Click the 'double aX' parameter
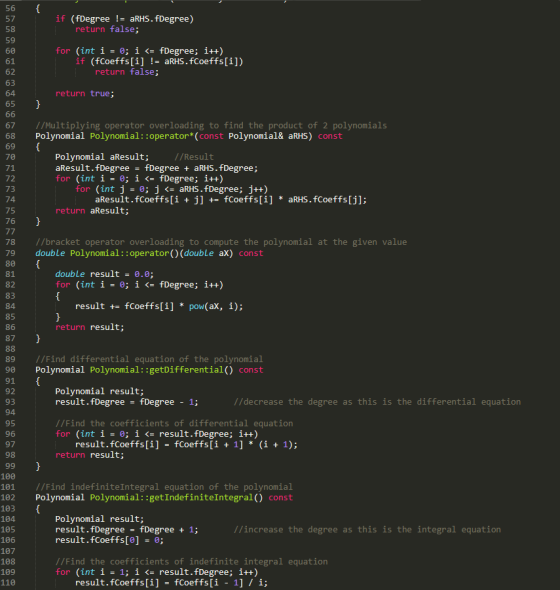 [206, 253]
